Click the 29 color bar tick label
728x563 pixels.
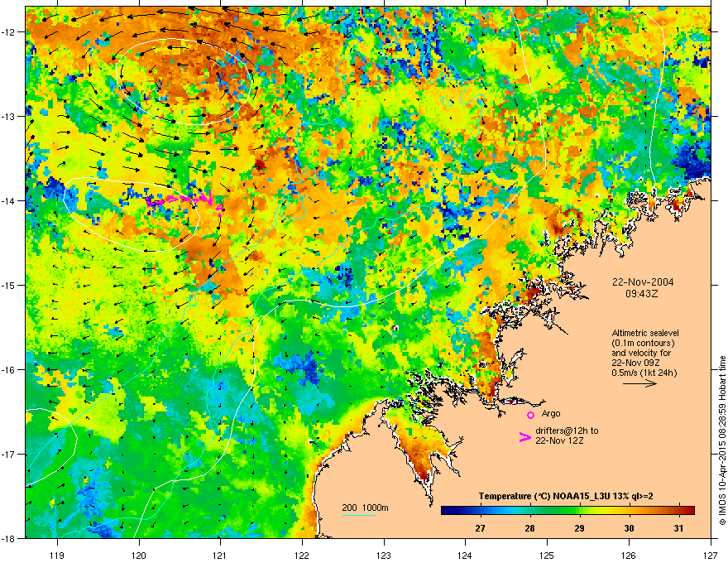click(579, 528)
